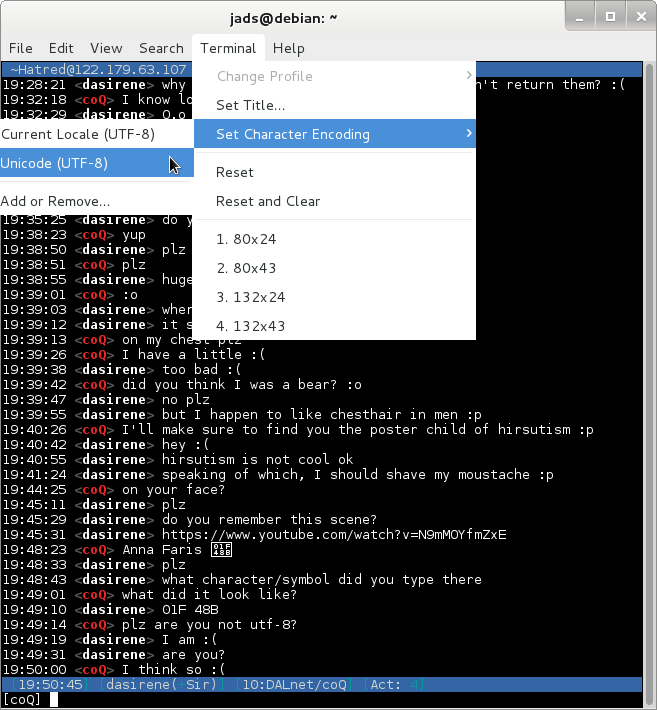The width and height of the screenshot is (657, 710).
Task: Expand the Change Profile submenu
Action: click(x=335, y=76)
